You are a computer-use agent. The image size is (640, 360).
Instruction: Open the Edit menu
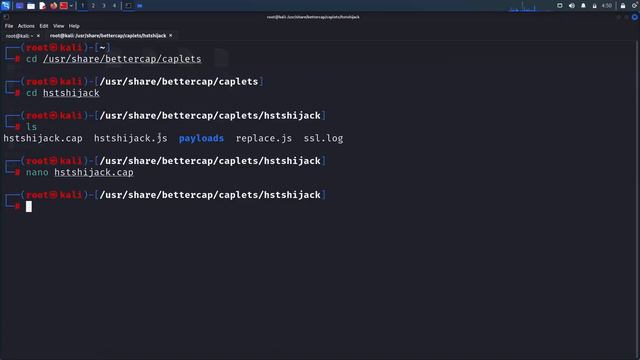(44, 26)
